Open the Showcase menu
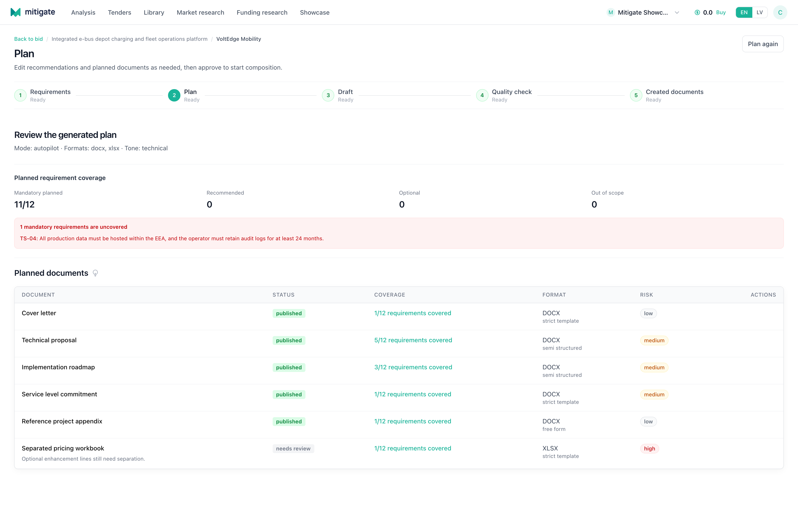The image size is (798, 532). coord(315,13)
